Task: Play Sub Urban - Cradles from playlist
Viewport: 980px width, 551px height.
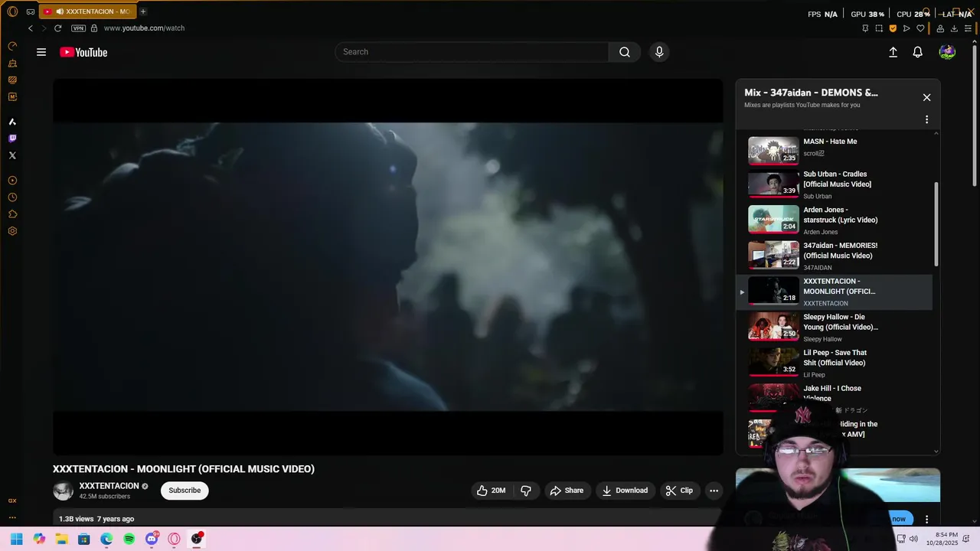Action: point(835,185)
